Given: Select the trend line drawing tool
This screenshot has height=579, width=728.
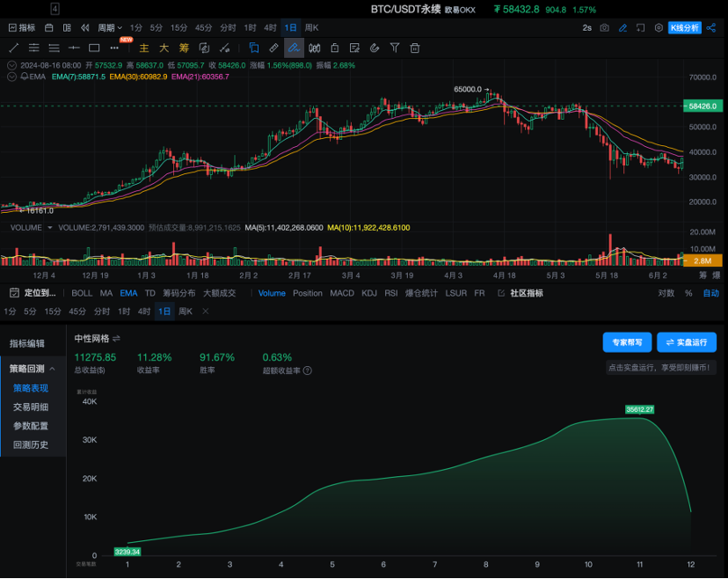Looking at the screenshot, I should [x=13, y=48].
